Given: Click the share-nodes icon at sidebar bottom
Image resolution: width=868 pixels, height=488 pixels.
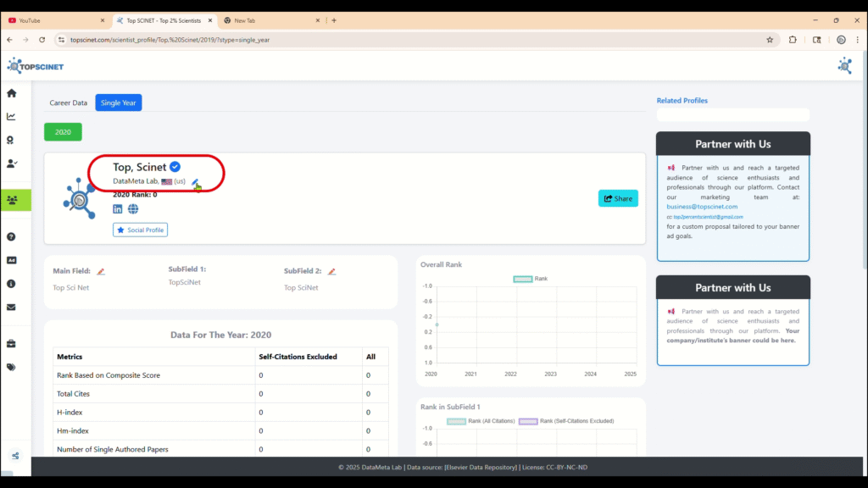Looking at the screenshot, I should [15, 456].
